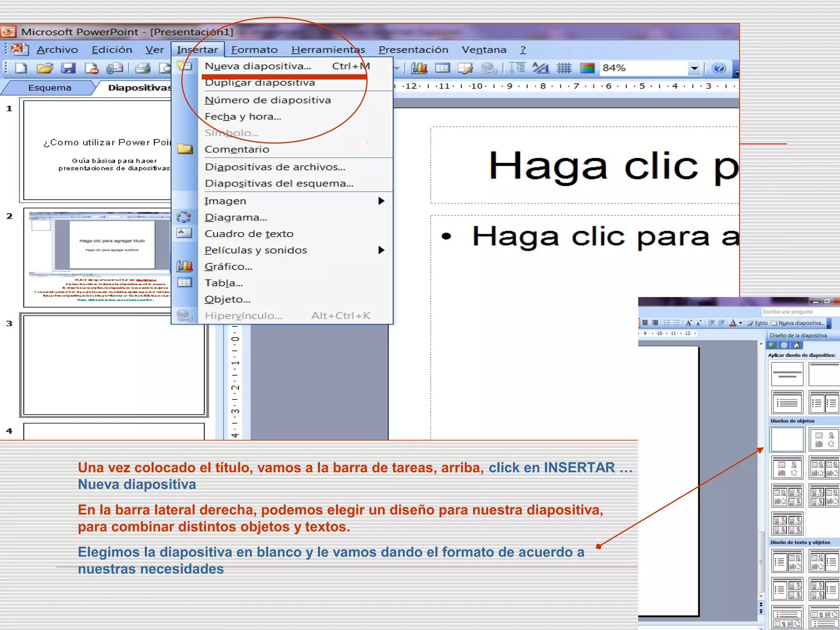Click the Permission document icon with red sign

tap(91, 68)
